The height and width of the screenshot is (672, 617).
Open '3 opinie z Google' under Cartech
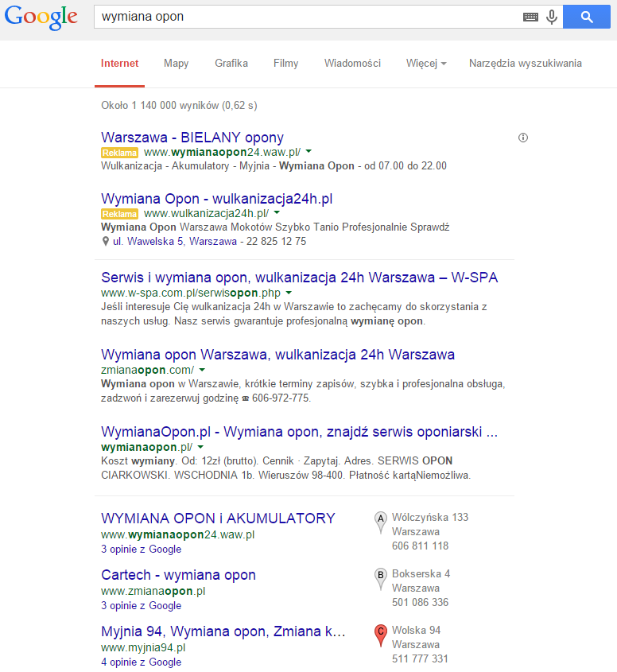141,606
